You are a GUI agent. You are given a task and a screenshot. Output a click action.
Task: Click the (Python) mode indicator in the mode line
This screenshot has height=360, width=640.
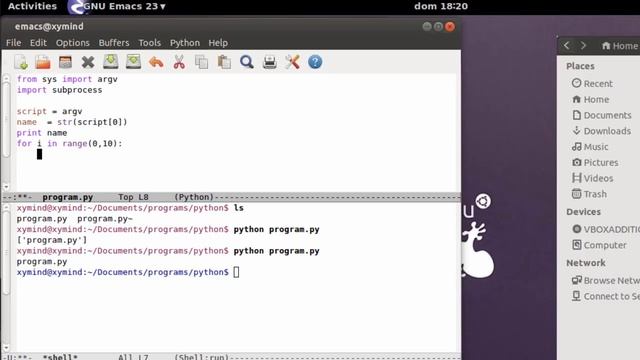coord(194,197)
